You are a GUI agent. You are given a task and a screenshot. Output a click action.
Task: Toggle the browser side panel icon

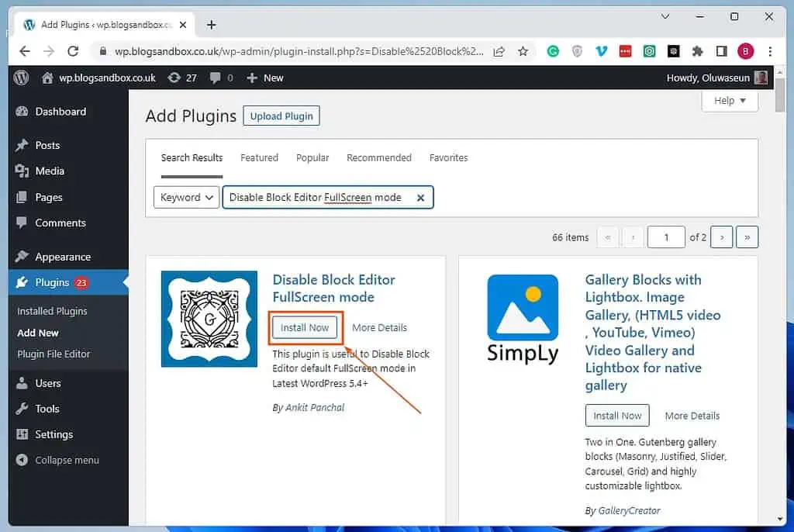[722, 51]
